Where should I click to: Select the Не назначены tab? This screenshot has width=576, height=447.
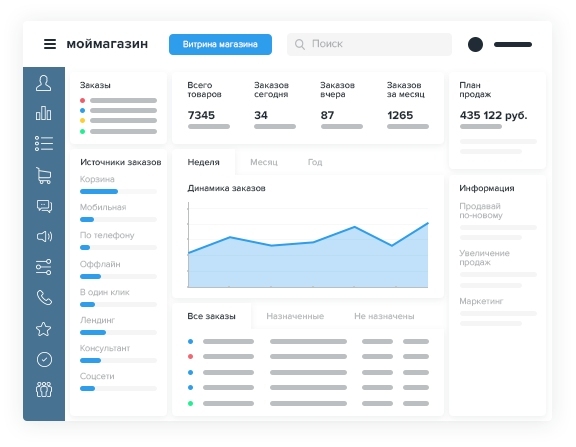tap(384, 316)
